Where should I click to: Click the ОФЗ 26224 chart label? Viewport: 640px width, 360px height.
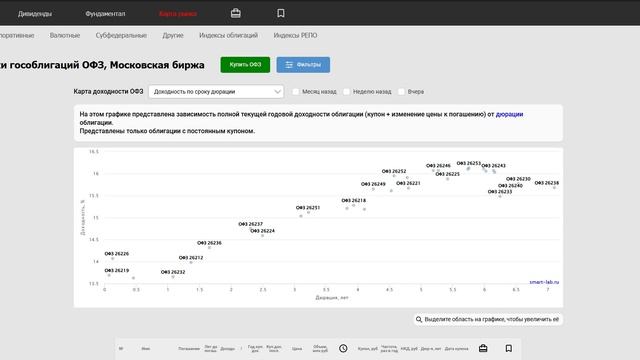(x=262, y=231)
